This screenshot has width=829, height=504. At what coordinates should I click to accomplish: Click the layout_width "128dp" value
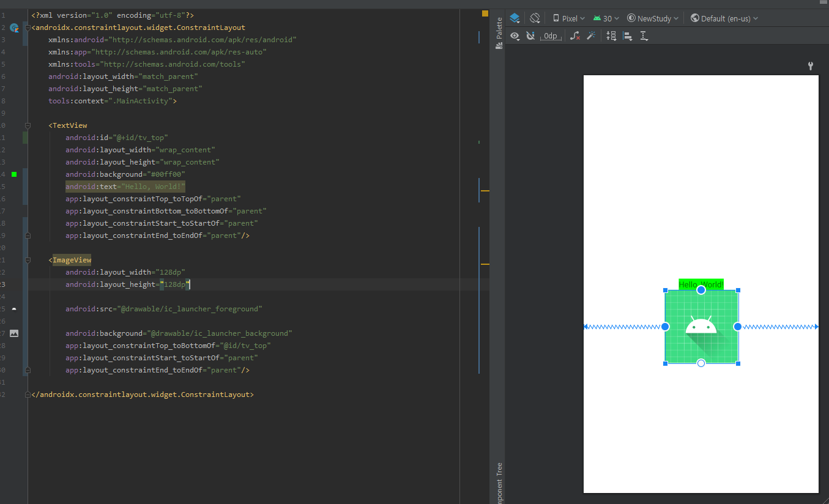click(x=169, y=272)
